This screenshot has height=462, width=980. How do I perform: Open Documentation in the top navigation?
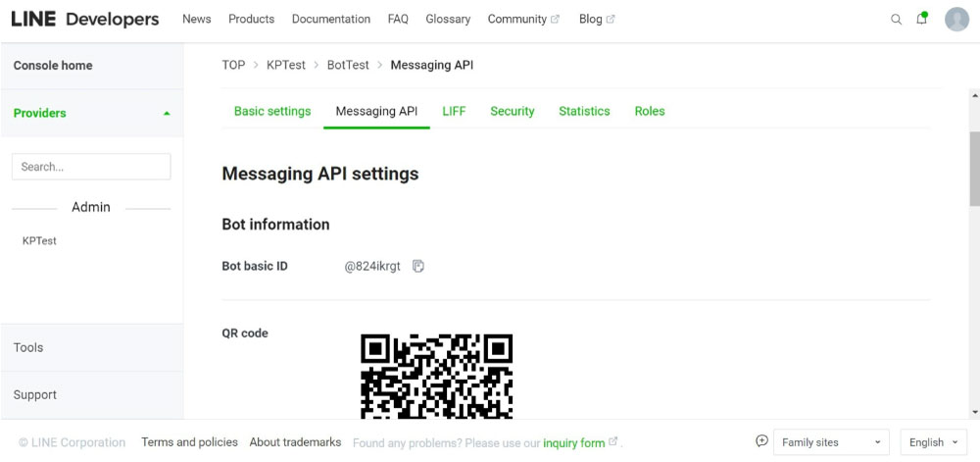pos(331,20)
